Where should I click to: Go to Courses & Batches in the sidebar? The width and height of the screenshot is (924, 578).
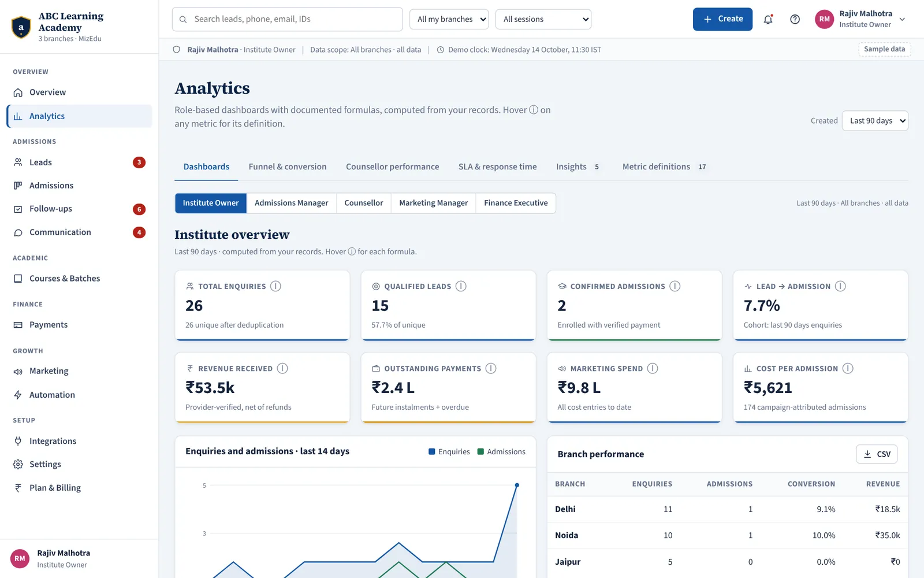80,279
